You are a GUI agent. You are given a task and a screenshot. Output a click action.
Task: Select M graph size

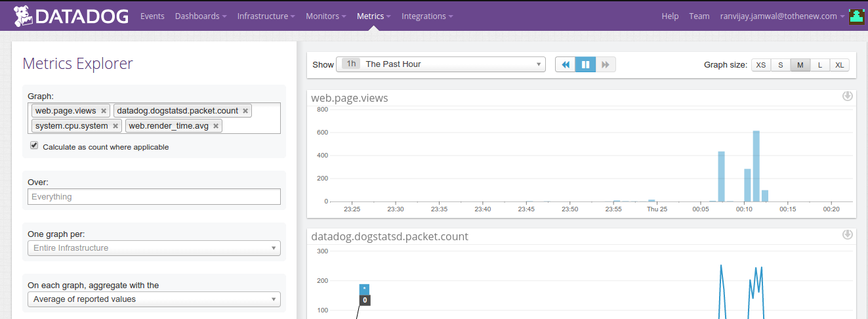pyautogui.click(x=800, y=65)
